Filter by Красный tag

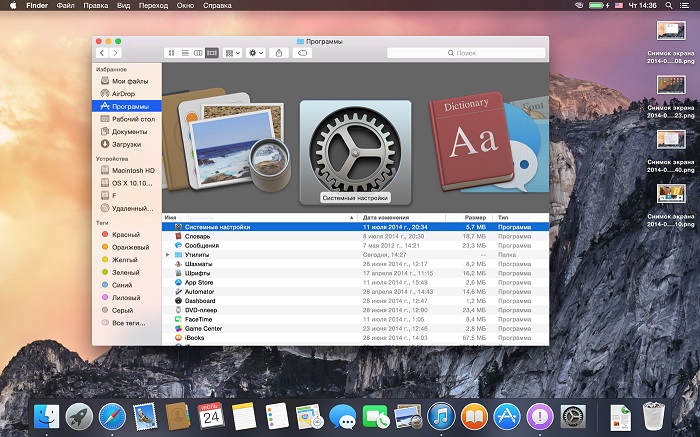[127, 234]
